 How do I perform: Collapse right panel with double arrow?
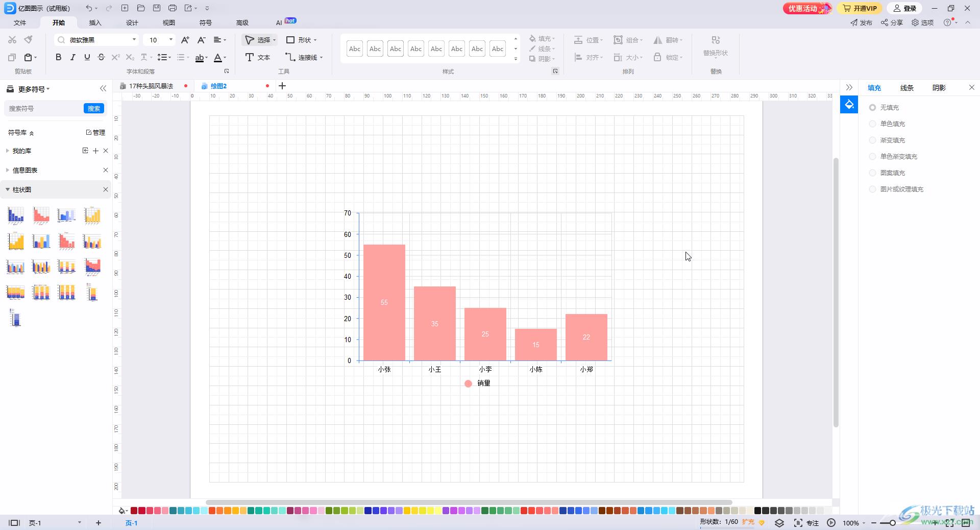coord(849,87)
